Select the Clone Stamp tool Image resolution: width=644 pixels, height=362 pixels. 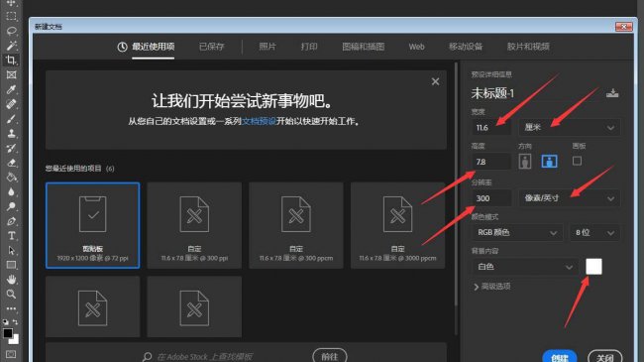coord(11,133)
